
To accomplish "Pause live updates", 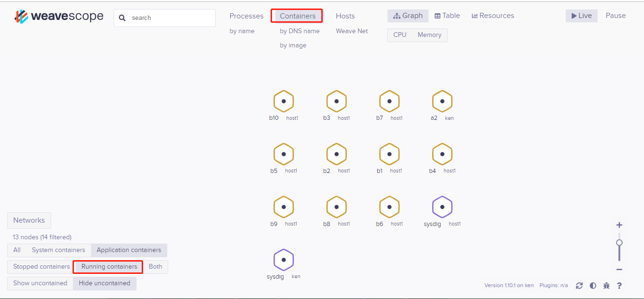I will 616,16.
